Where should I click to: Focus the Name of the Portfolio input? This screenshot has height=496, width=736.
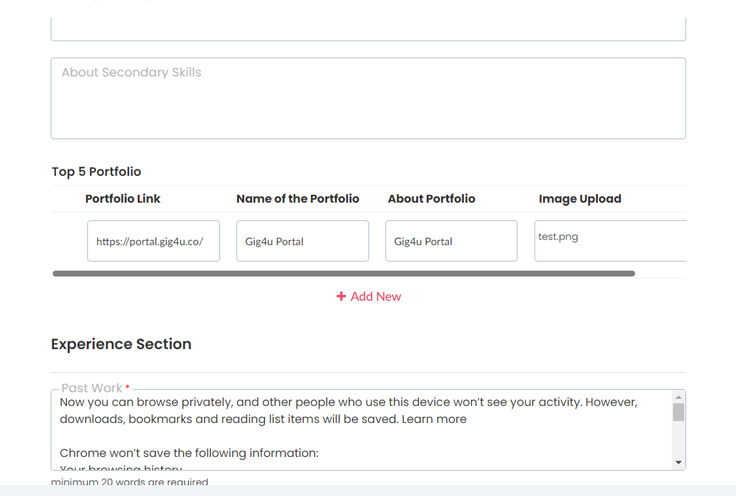click(302, 241)
